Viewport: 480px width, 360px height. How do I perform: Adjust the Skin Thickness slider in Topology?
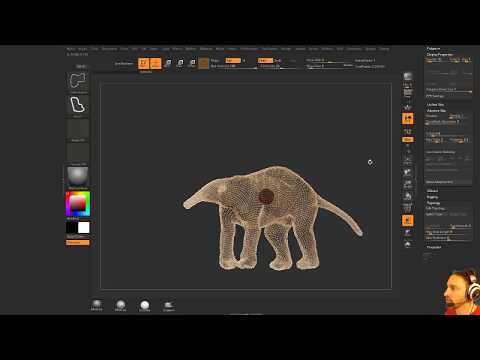click(448, 238)
